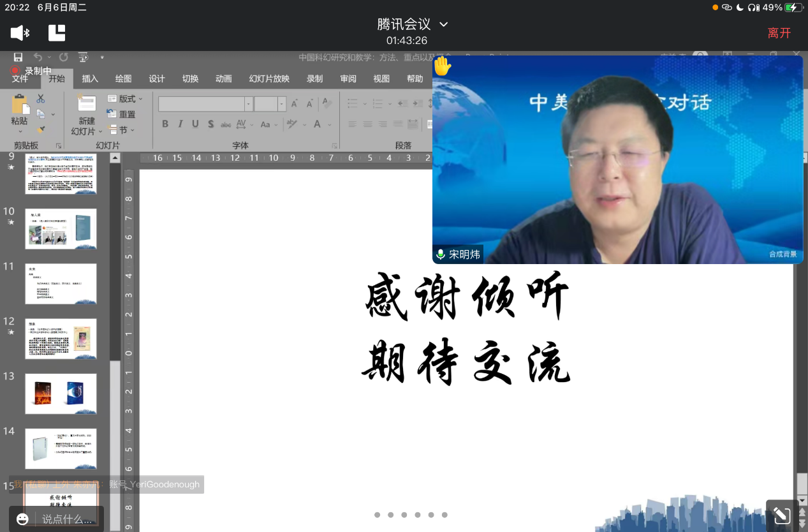Click the raised hand icon on video
This screenshot has width=808, height=532.
click(x=442, y=66)
